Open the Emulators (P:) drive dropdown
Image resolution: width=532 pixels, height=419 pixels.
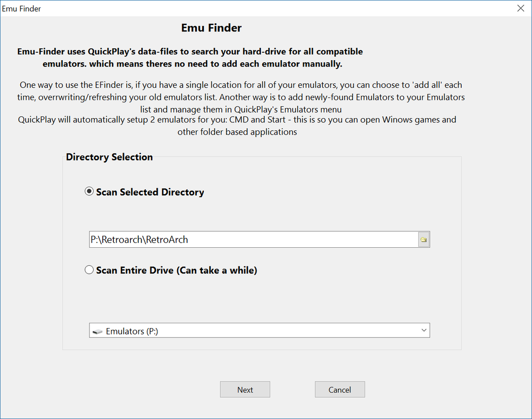(x=259, y=331)
